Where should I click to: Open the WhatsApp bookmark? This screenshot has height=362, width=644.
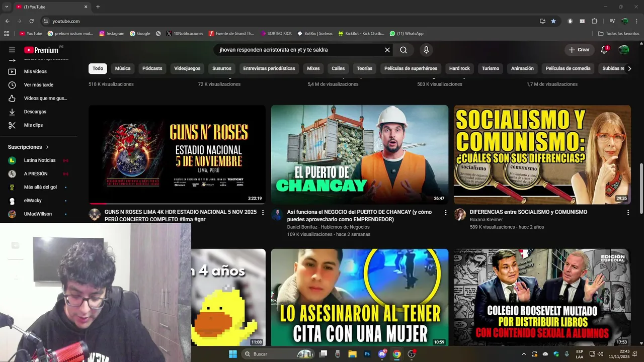[407, 34]
